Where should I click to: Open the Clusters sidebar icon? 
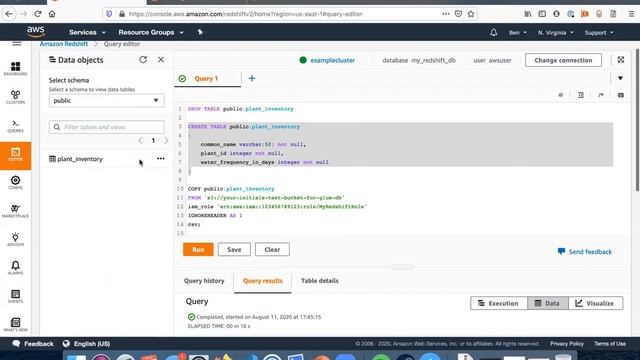pyautogui.click(x=16, y=97)
